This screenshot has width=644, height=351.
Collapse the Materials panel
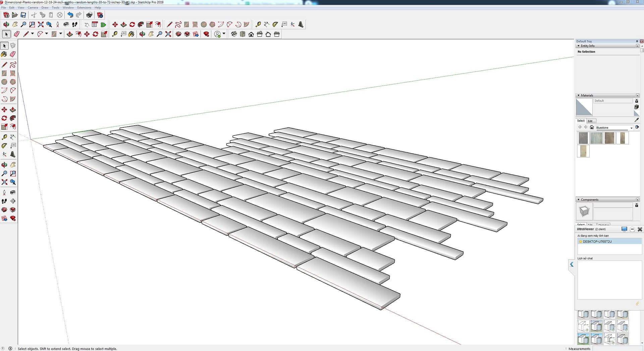[578, 96]
